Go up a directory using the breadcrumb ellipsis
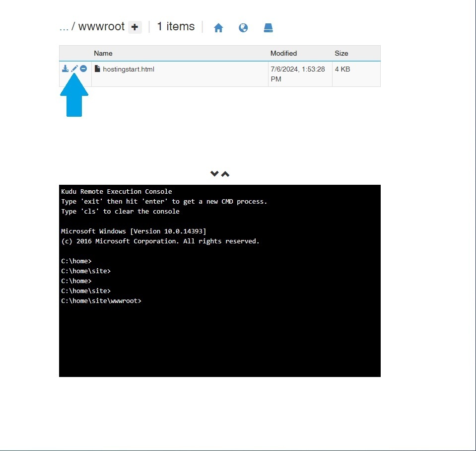Viewport: 476px width, 451px height. tap(65, 27)
